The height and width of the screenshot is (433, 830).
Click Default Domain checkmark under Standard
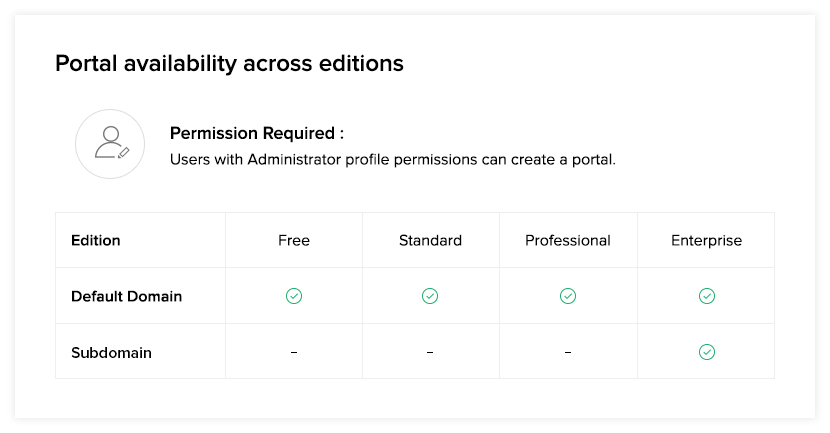tap(430, 296)
